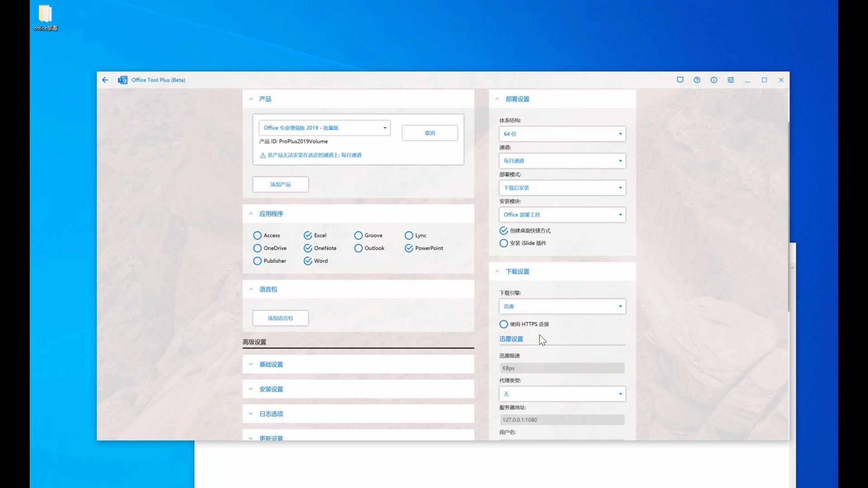Open the 体系结构 64 位 dropdown
The width and height of the screenshot is (868, 488).
(x=562, y=134)
